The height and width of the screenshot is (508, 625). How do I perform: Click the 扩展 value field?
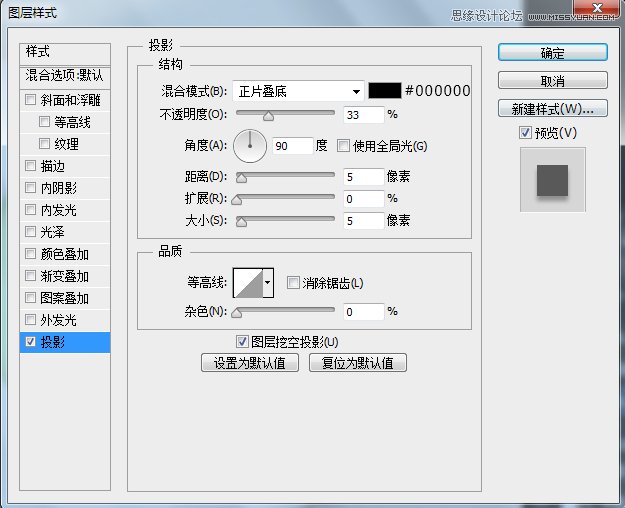(364, 199)
